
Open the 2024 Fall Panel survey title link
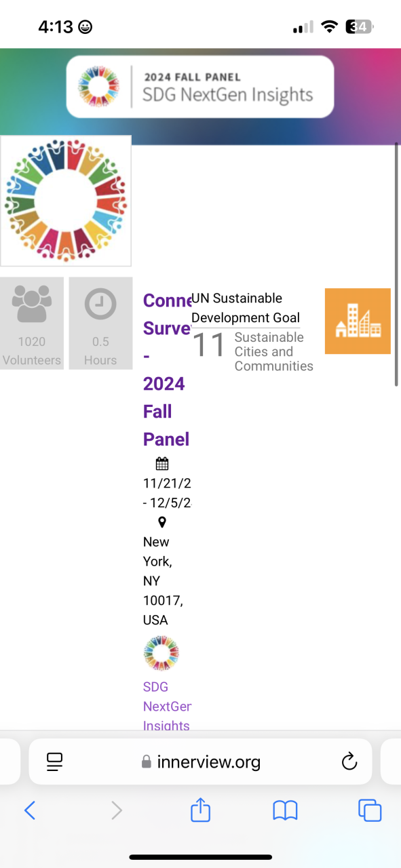tap(167, 370)
